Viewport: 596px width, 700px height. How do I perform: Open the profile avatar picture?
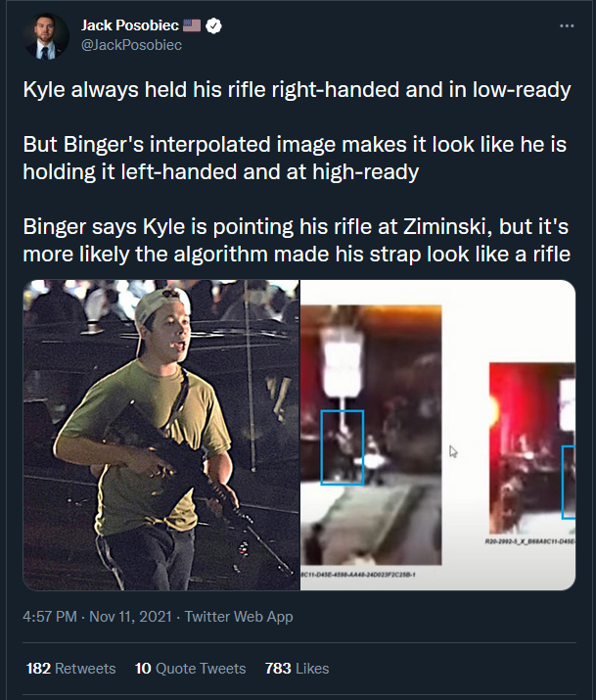click(x=46, y=36)
